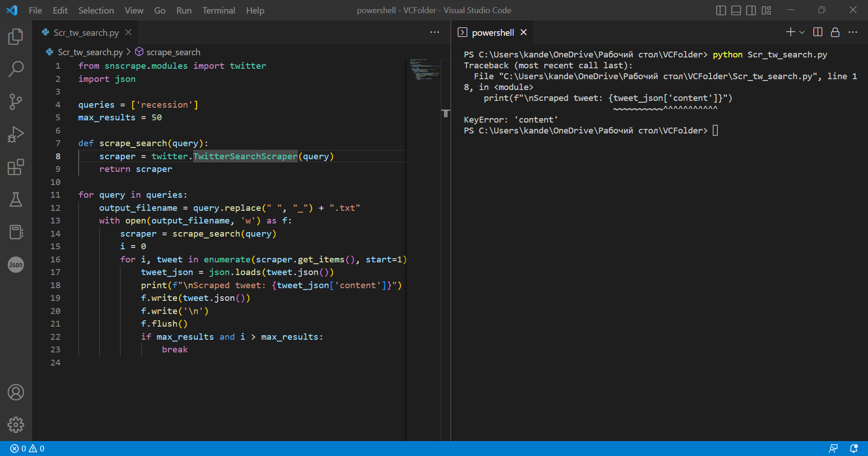The width and height of the screenshot is (868, 456).
Task: Click 'Traceback (most recent call last):' in terminal
Action: pyautogui.click(x=548, y=65)
